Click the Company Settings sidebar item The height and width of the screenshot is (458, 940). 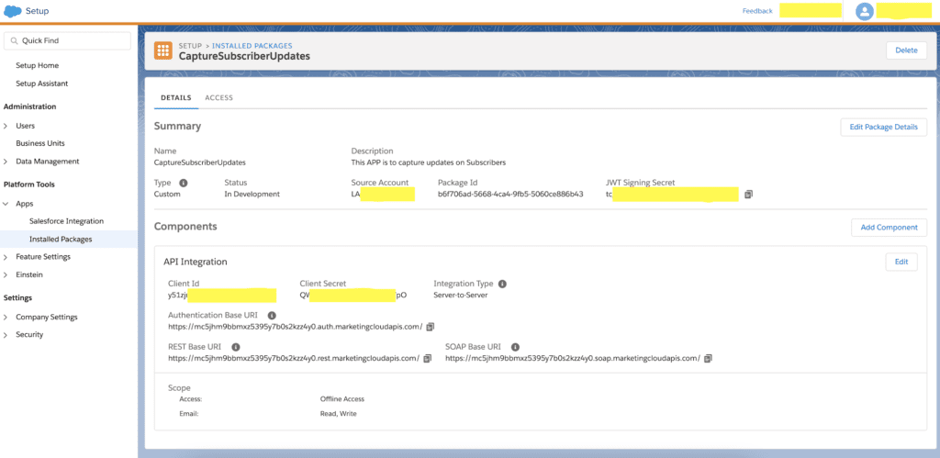pos(47,317)
